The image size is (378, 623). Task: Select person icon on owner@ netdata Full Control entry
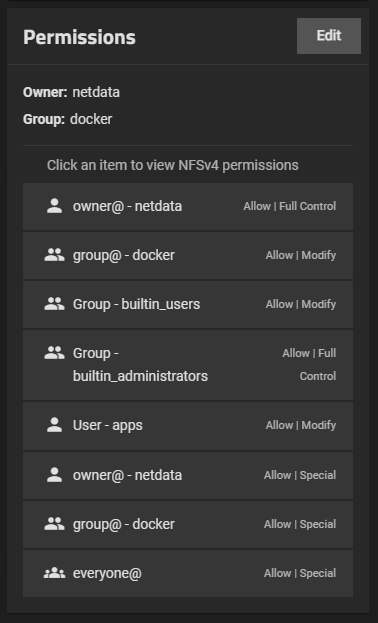[54, 206]
